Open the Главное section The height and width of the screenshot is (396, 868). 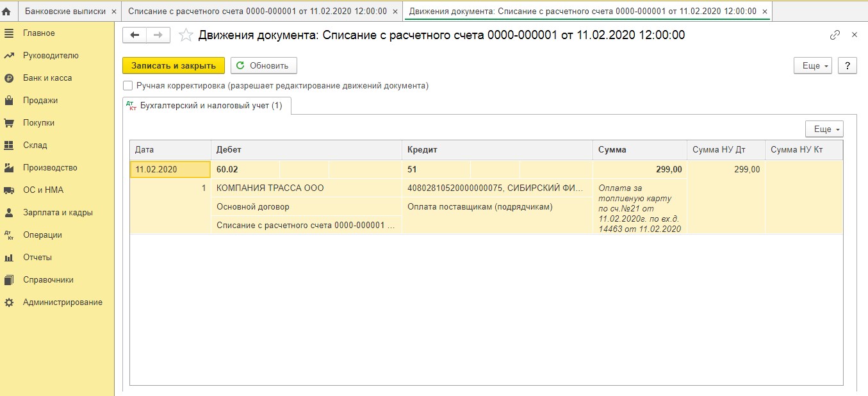point(39,33)
